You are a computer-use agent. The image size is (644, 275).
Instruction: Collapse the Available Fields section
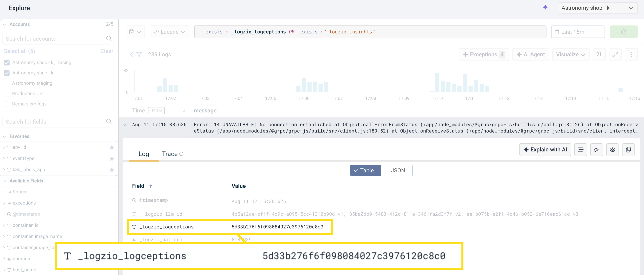(5, 181)
